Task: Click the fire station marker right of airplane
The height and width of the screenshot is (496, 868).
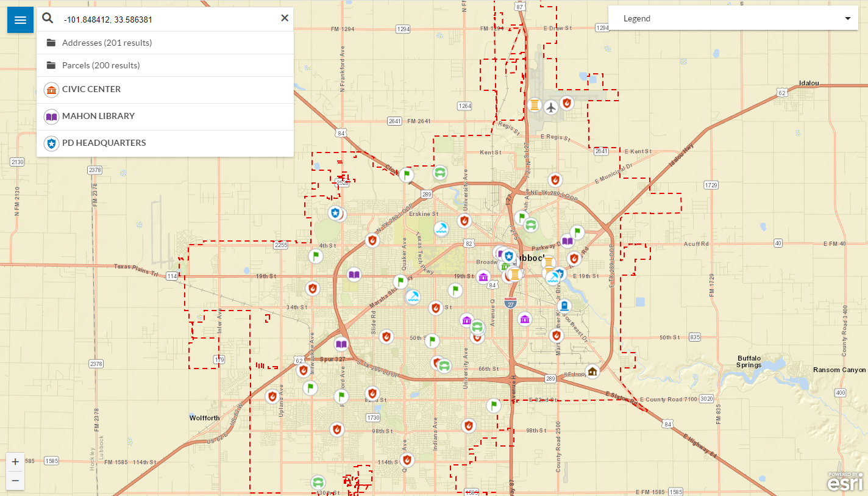Action: [x=567, y=103]
